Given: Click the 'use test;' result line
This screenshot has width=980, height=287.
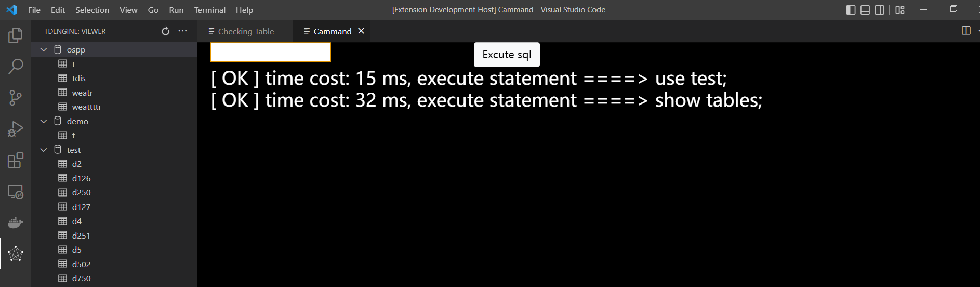Looking at the screenshot, I should coord(469,79).
